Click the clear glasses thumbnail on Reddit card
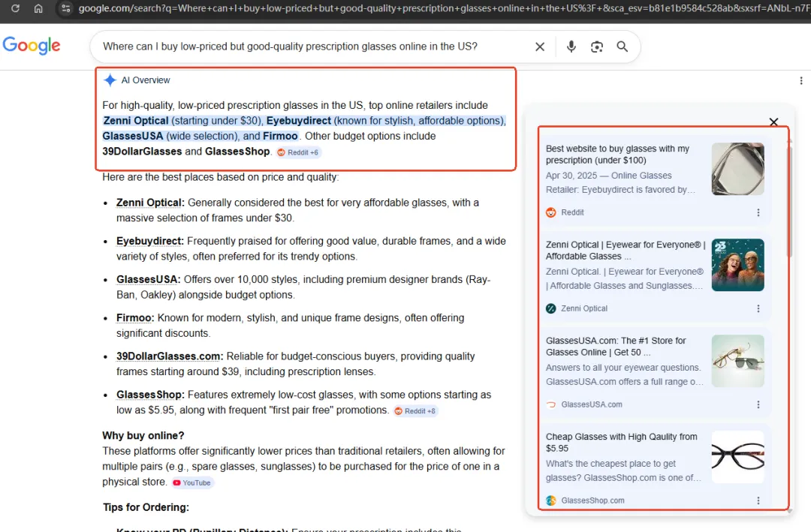The image size is (811, 532). [737, 169]
